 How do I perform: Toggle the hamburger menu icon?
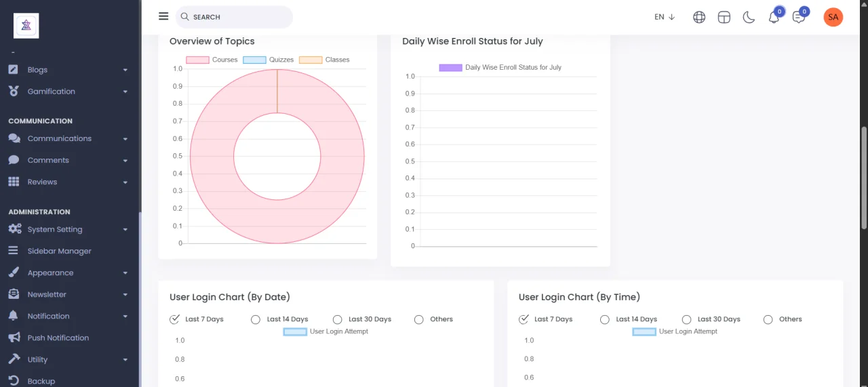point(163,16)
